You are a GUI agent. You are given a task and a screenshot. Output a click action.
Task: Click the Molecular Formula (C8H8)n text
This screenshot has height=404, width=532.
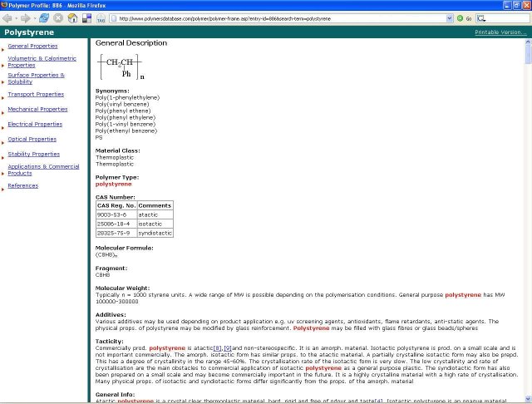coord(106,254)
